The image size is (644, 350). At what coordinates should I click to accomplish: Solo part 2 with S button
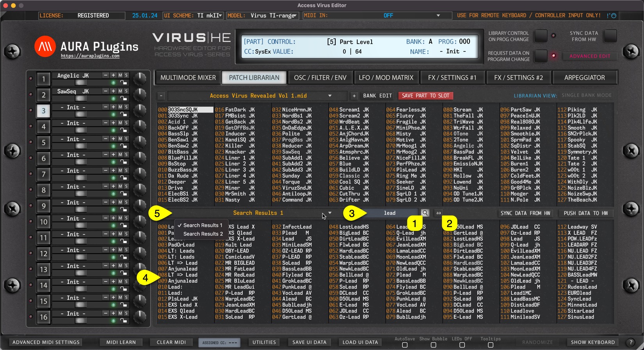(x=126, y=91)
